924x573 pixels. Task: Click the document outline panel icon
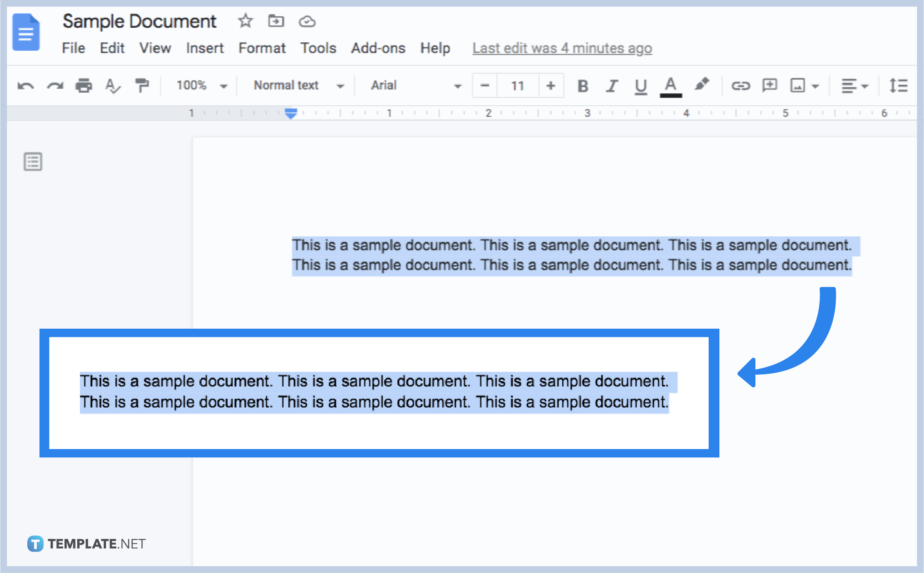[33, 162]
